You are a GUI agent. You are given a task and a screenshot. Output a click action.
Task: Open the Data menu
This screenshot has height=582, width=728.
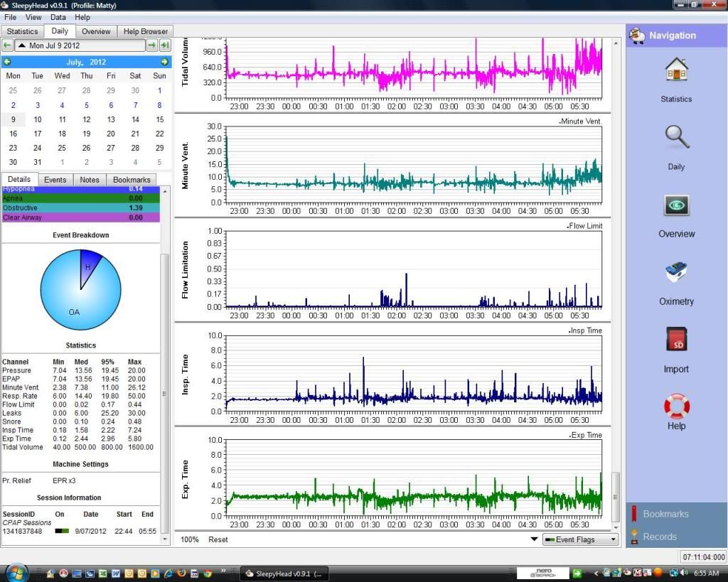click(x=58, y=17)
